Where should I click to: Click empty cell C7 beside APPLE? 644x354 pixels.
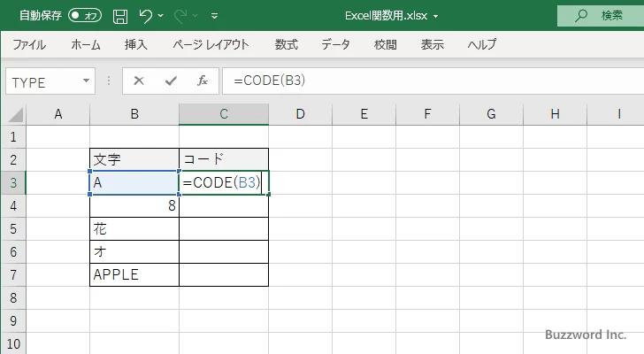[x=224, y=274]
